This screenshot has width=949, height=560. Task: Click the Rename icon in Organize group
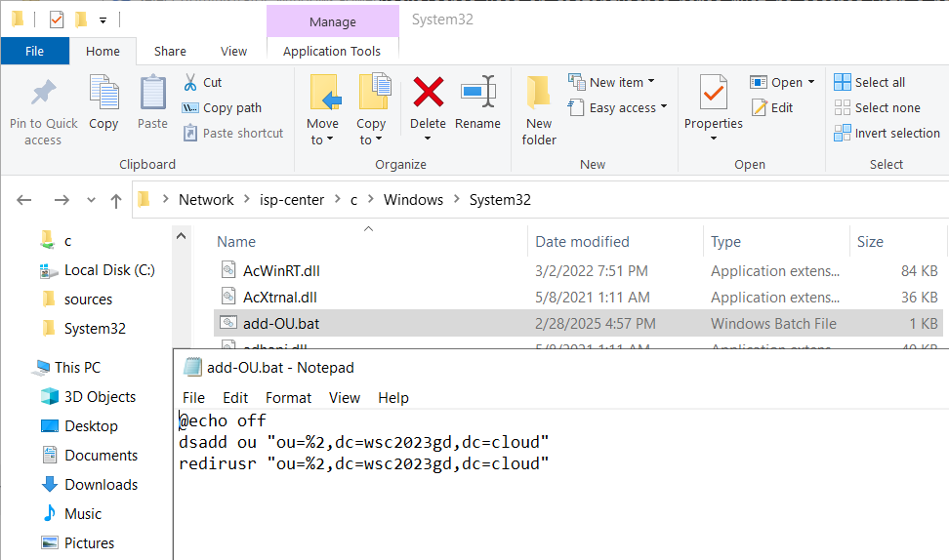478,92
